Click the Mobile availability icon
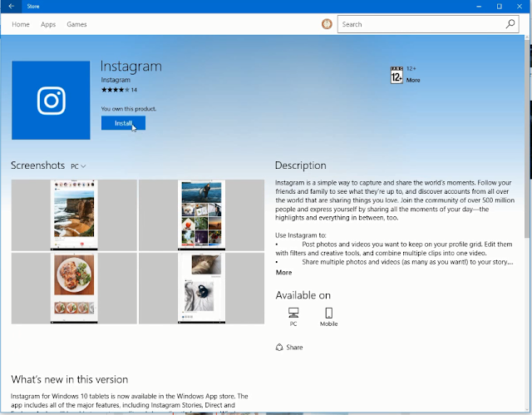Image resolution: width=532 pixels, height=415 pixels. [328, 317]
